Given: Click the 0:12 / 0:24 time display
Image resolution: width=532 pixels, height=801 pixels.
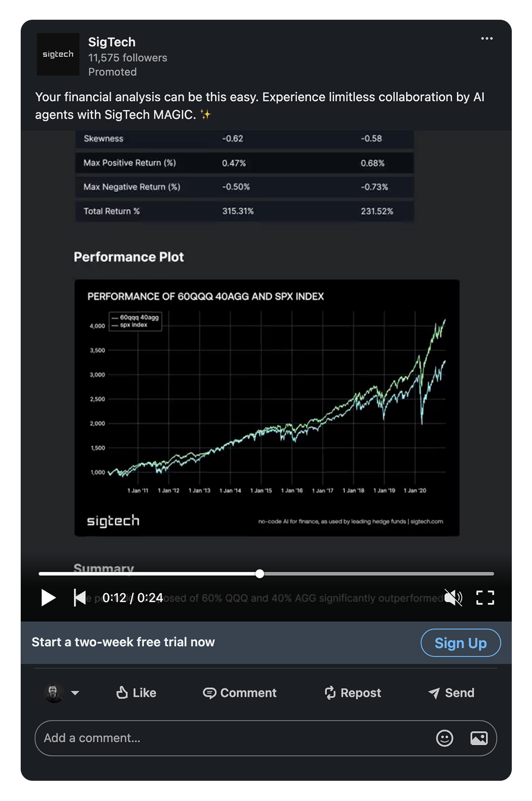Looking at the screenshot, I should pyautogui.click(x=133, y=597).
